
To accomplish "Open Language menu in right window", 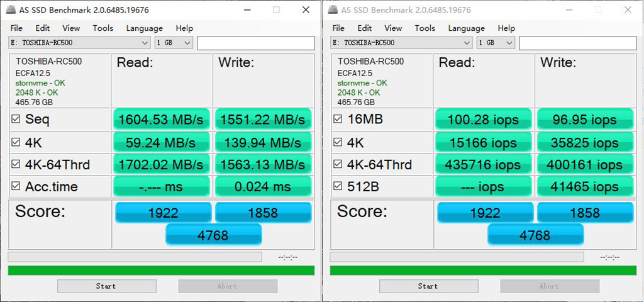I will 466,28.
